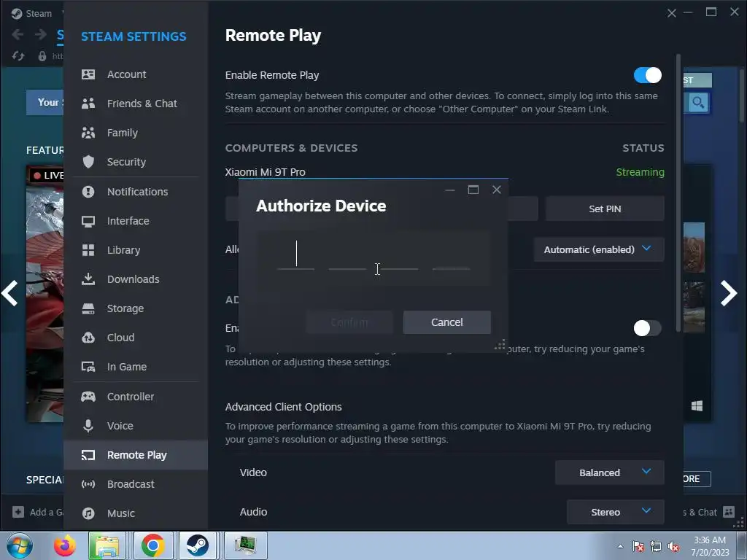Click the Xiaomi Mi 9T Pro device entry
This screenshot has height=560, width=747.
[x=266, y=172]
